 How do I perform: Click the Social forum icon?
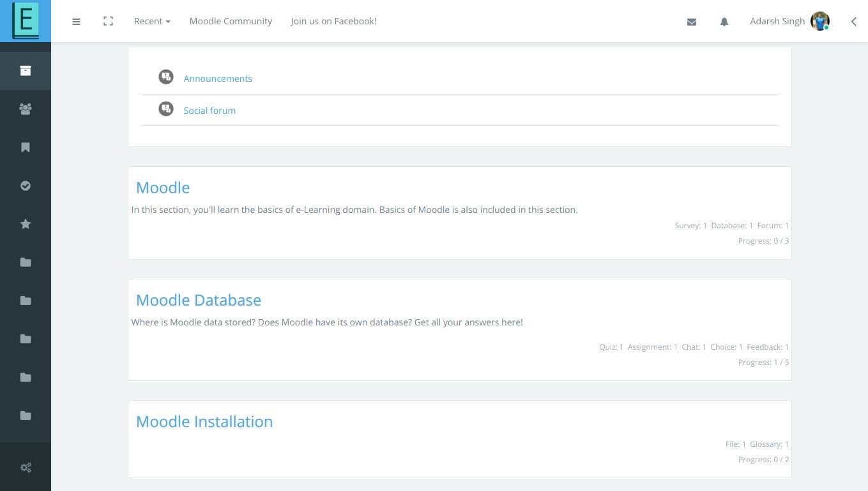[166, 109]
